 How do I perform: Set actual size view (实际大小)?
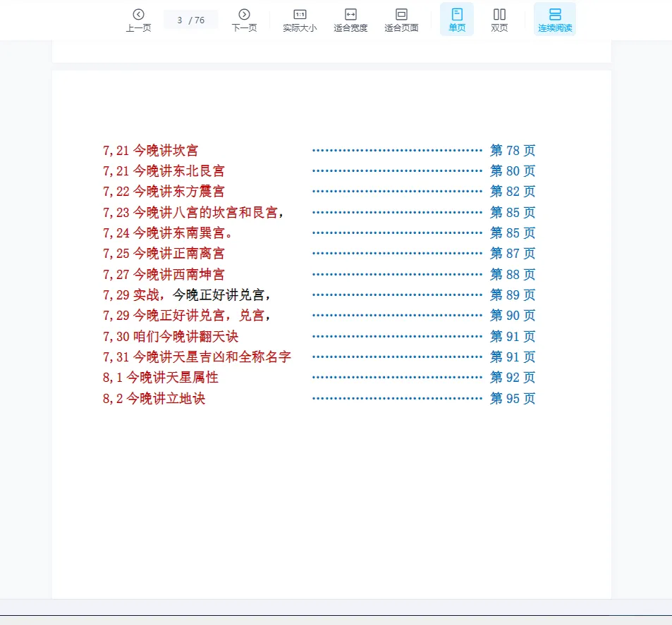point(300,20)
